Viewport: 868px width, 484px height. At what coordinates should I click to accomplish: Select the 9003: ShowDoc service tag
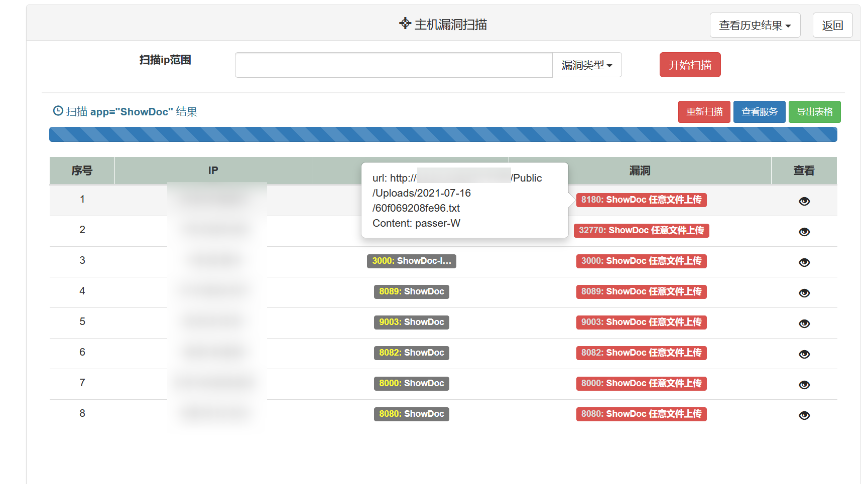coord(412,322)
